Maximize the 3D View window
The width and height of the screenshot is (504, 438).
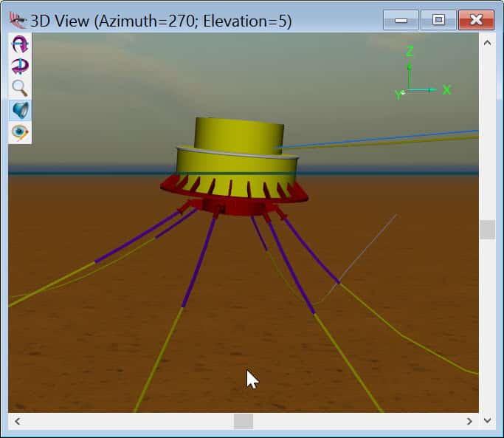[x=438, y=20]
